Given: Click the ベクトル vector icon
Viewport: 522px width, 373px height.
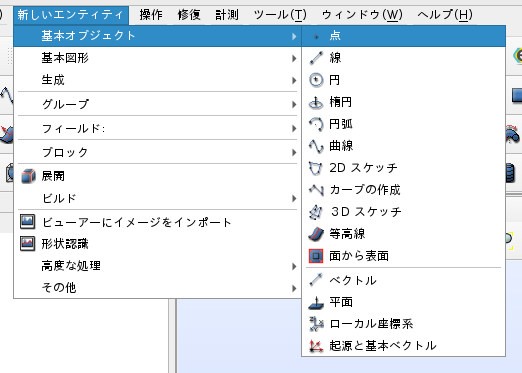Looking at the screenshot, I should coord(316,280).
